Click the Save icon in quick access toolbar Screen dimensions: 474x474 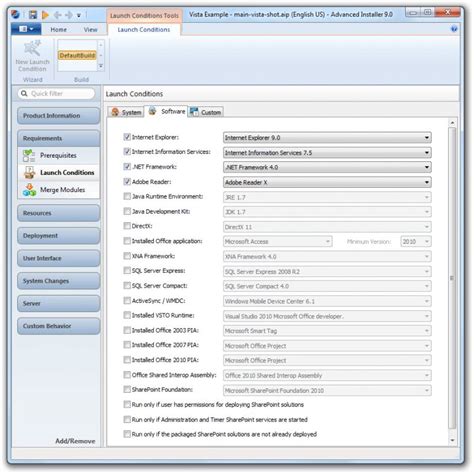(x=33, y=15)
